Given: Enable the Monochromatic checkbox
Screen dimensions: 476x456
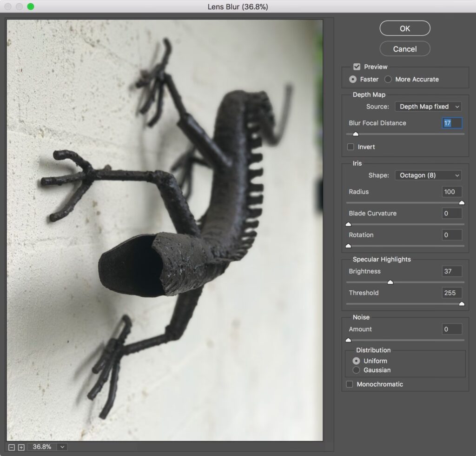Looking at the screenshot, I should pyautogui.click(x=350, y=384).
